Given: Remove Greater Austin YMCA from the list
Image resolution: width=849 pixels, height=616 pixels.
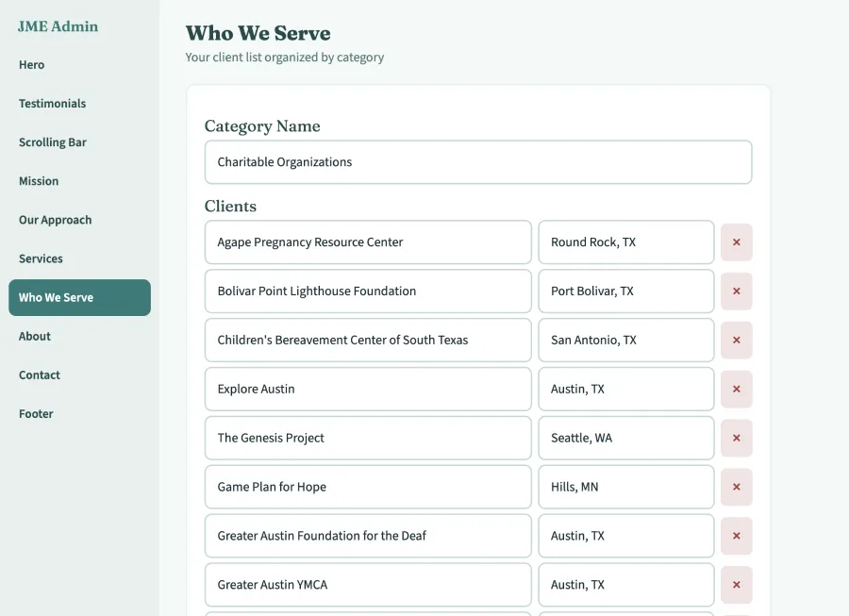Looking at the screenshot, I should [736, 584].
